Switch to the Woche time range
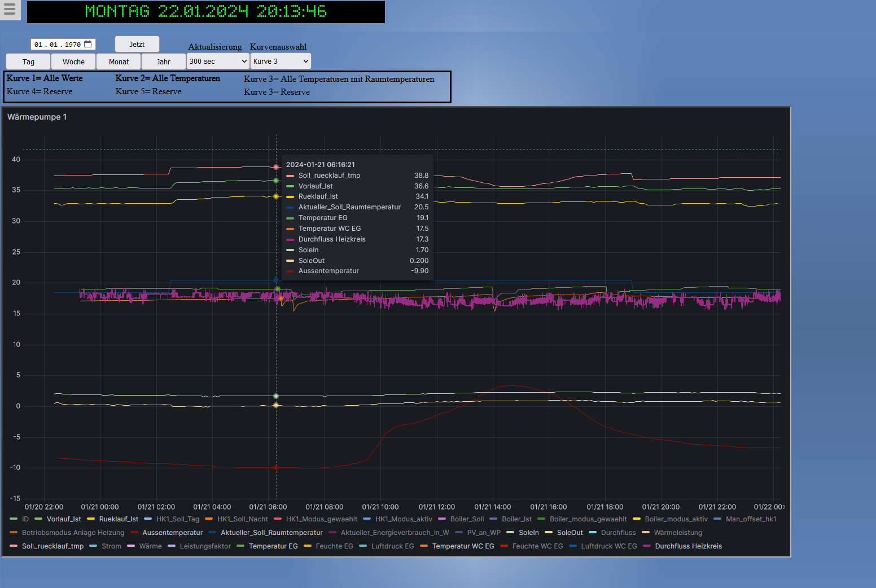 [x=73, y=62]
